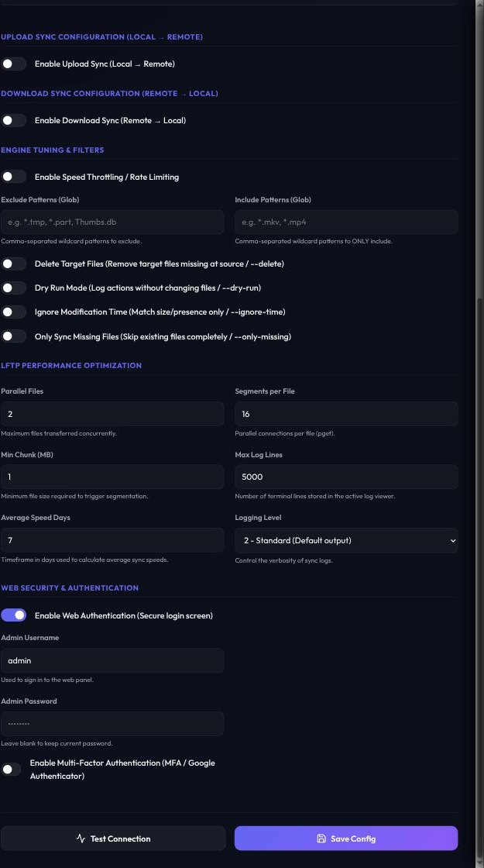Click 'Maximum files transferred concurrently.' hint
Screen dimensions: 484x868
click(x=59, y=433)
